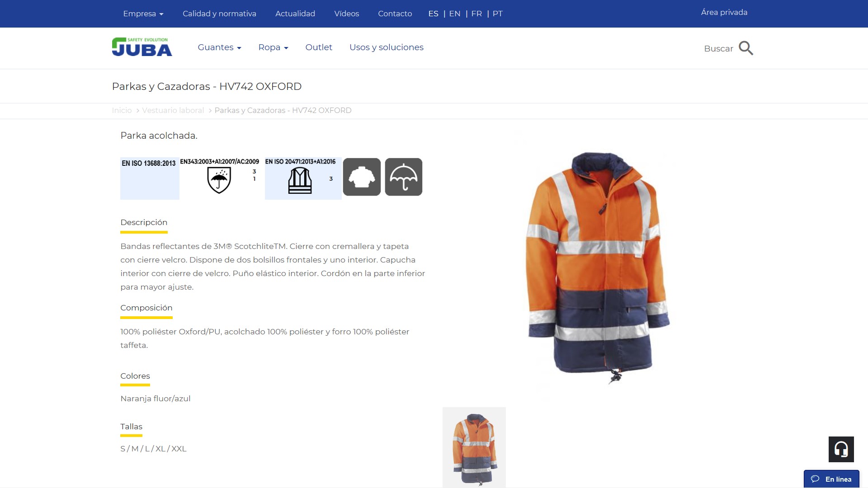Click the jacket garment pictogram icon
868x488 pixels.
tap(362, 177)
